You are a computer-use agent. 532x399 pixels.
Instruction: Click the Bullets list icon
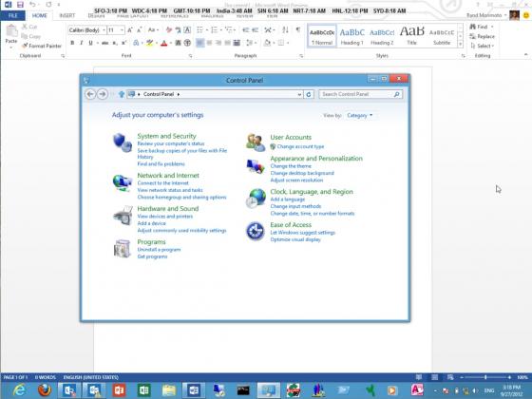[199, 29]
